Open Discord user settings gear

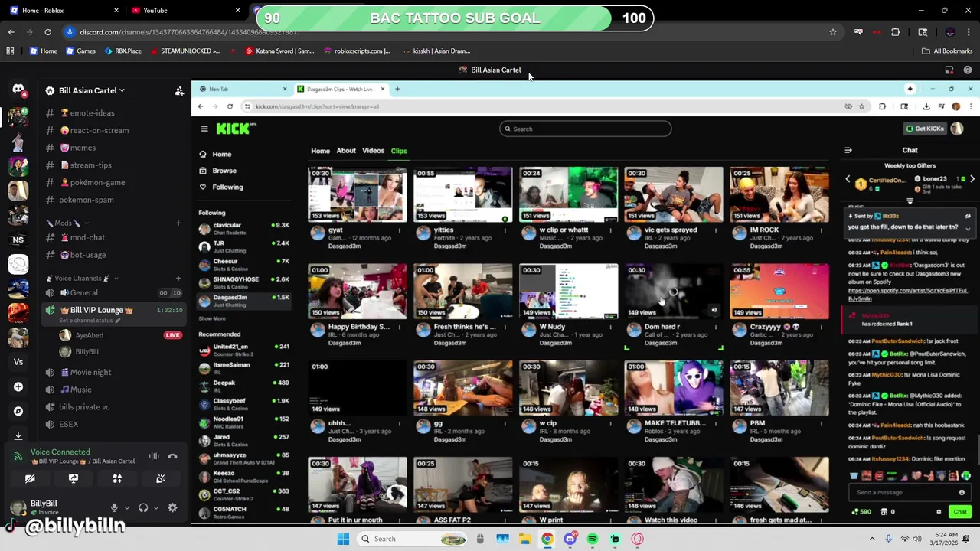(172, 507)
